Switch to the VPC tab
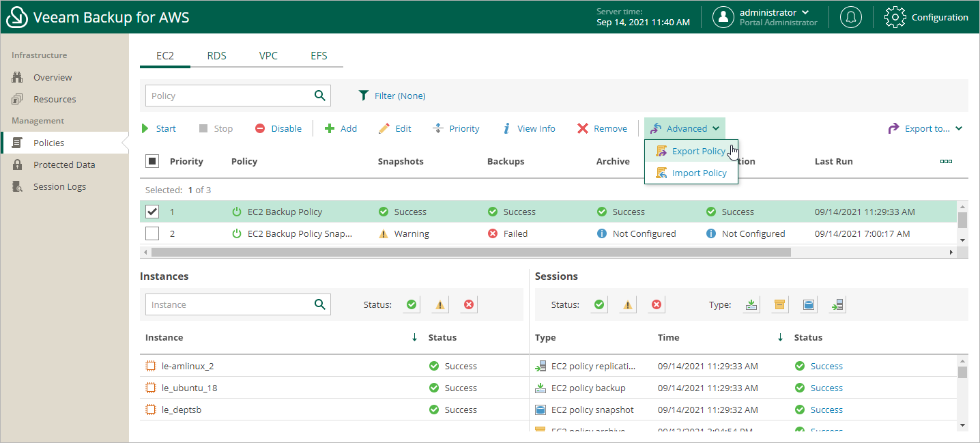The width and height of the screenshot is (980, 443). (x=268, y=55)
